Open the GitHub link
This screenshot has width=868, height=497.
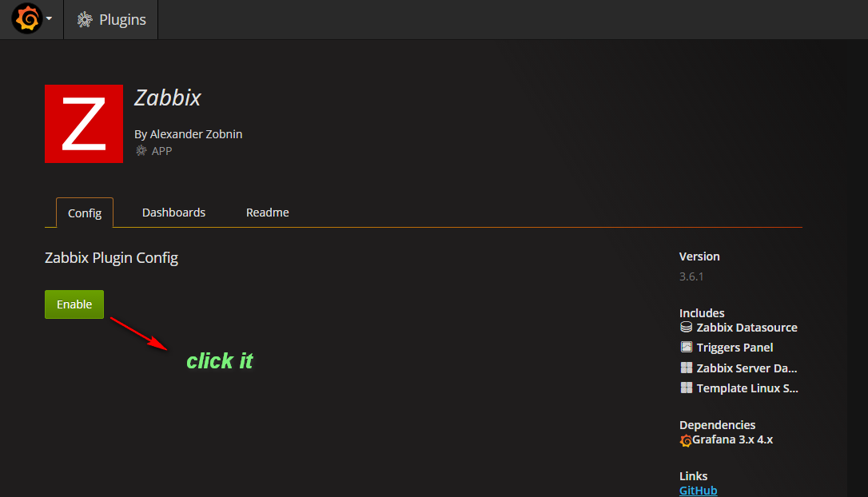pyautogui.click(x=698, y=491)
